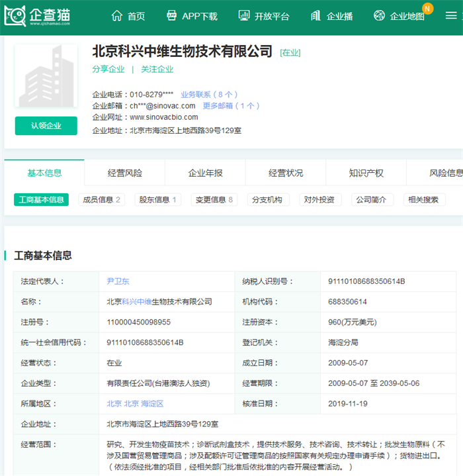Open 开放平台 in the top navigation
This screenshot has height=476, width=463.
272,16
